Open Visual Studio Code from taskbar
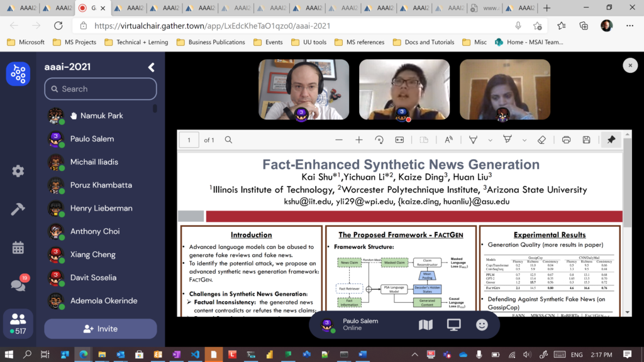The image size is (644, 362). [x=195, y=354]
